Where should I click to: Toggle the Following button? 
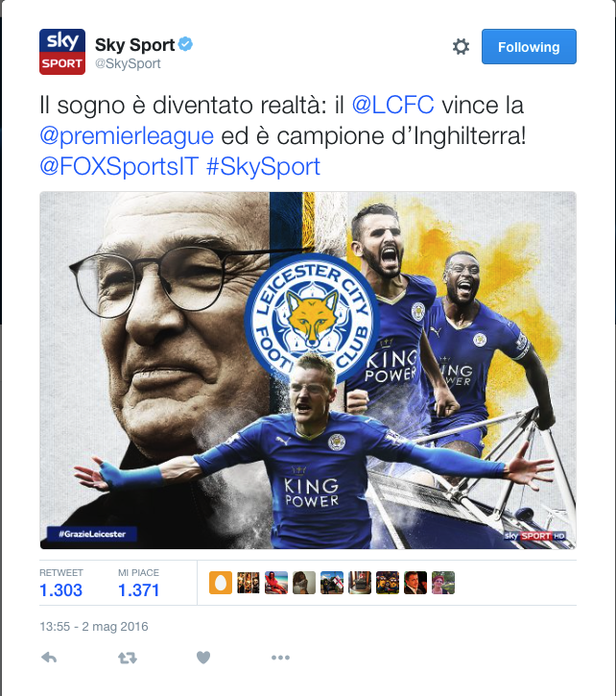coord(529,47)
